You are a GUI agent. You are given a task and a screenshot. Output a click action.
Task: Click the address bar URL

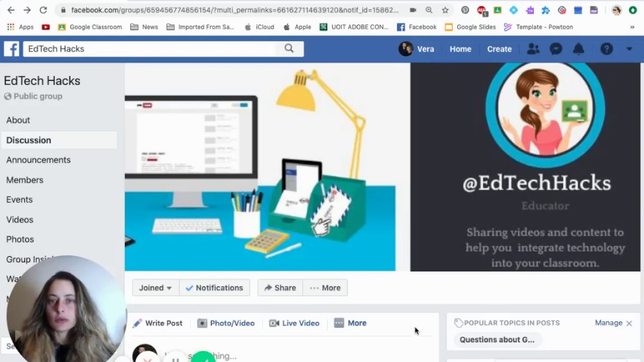pyautogui.click(x=234, y=10)
